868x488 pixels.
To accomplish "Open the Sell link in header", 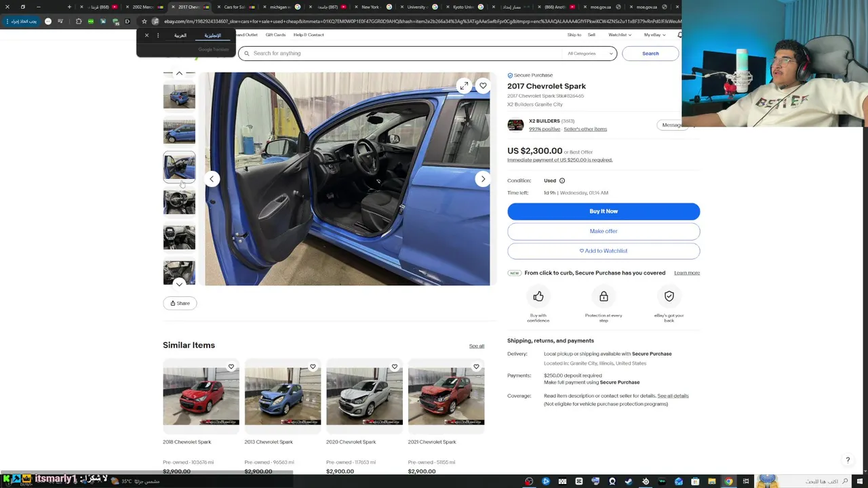I will click(x=591, y=35).
